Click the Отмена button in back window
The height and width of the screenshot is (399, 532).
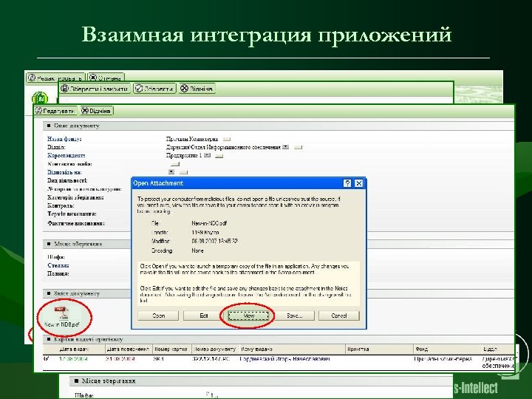106,78
